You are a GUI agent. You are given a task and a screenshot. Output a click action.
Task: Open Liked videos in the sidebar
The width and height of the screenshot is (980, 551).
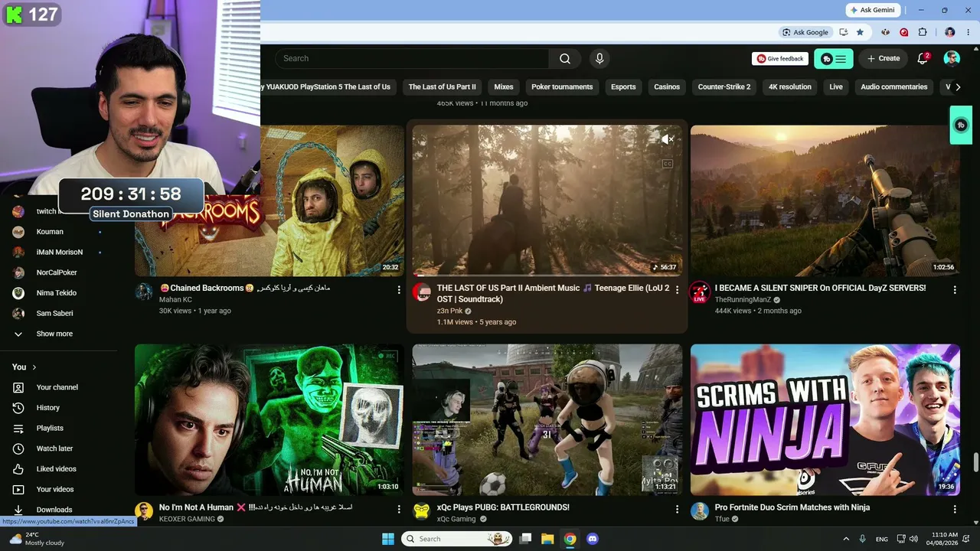point(56,469)
